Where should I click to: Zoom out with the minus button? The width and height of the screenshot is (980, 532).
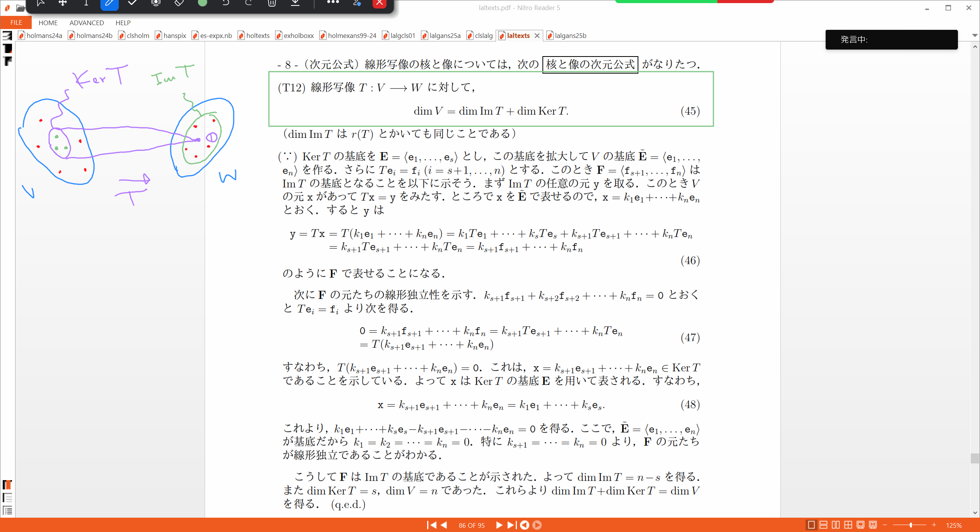pyautogui.click(x=885, y=525)
